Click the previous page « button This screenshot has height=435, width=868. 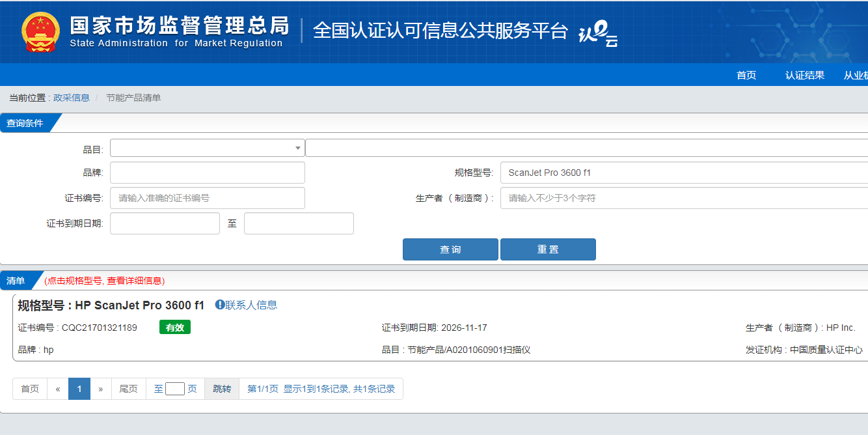[x=58, y=389]
